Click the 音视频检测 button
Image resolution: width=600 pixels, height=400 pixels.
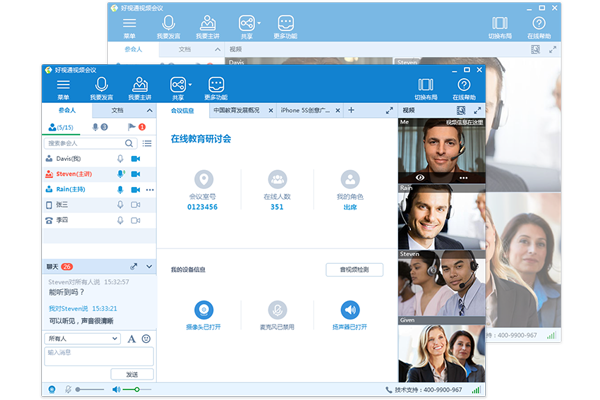click(354, 270)
